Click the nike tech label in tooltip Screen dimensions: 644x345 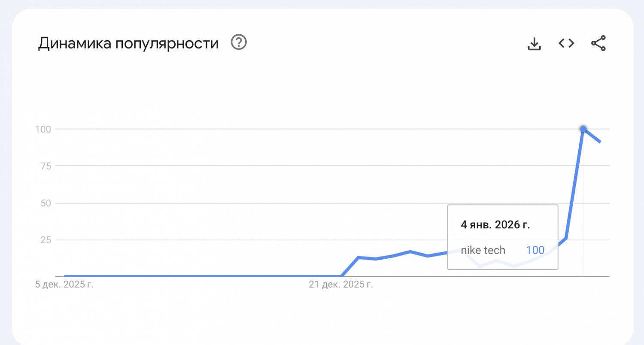pyautogui.click(x=483, y=250)
